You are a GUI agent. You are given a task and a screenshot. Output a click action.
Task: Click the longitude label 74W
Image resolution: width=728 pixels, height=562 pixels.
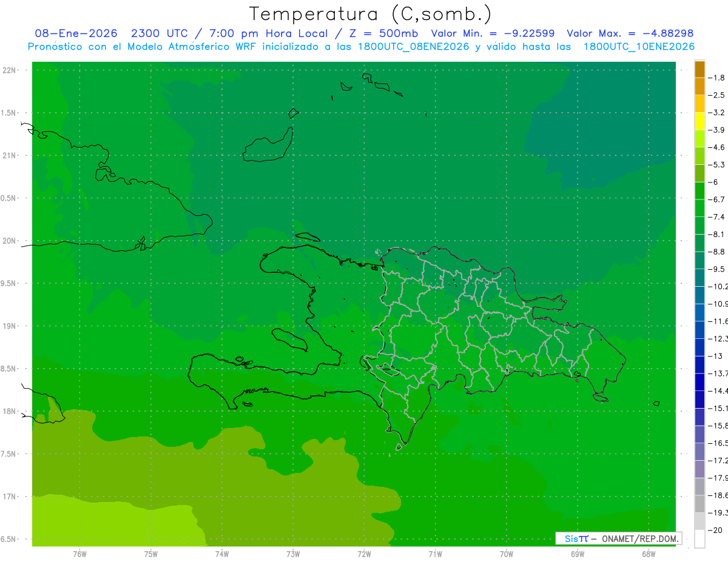coord(222,554)
